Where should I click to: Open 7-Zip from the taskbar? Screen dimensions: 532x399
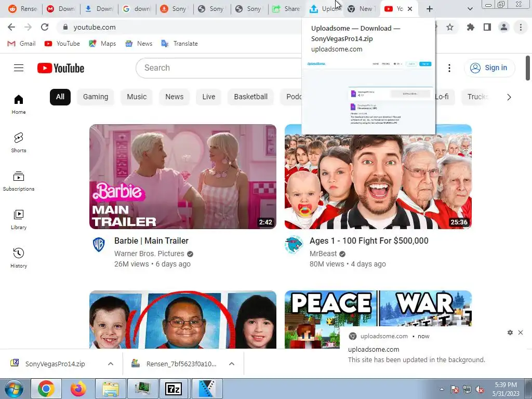174,389
